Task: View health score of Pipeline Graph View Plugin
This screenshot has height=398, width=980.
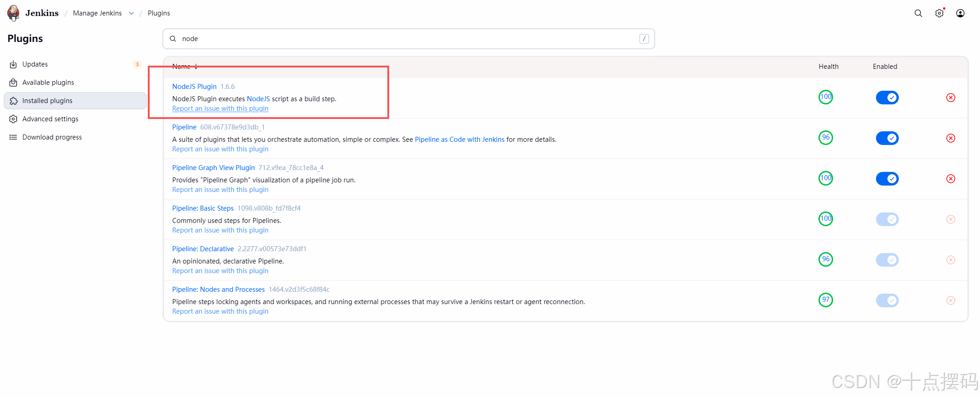Action: [x=826, y=178]
